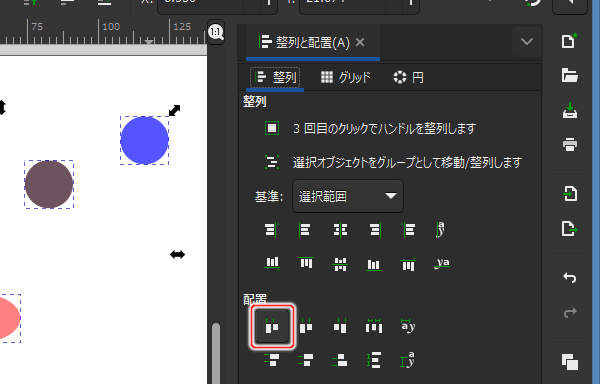Click the export document icon

[570, 228]
